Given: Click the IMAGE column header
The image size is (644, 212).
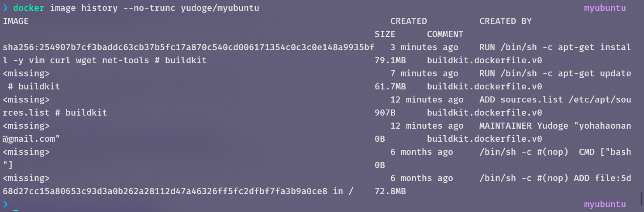Looking at the screenshot, I should coord(16,21).
